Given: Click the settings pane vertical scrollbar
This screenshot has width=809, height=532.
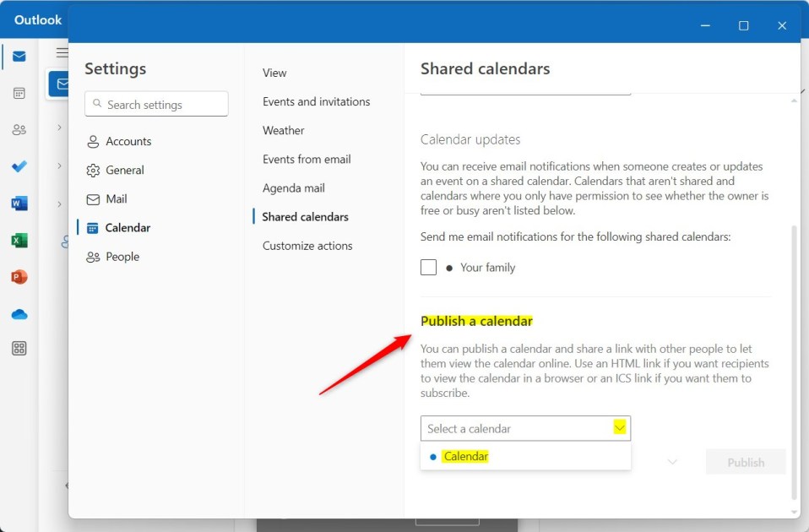Looking at the screenshot, I should click(794, 361).
